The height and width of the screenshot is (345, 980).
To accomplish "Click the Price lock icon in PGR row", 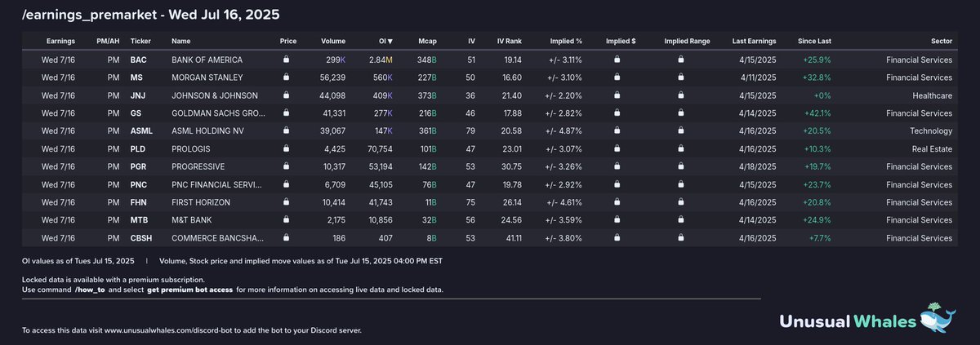I will [286, 166].
